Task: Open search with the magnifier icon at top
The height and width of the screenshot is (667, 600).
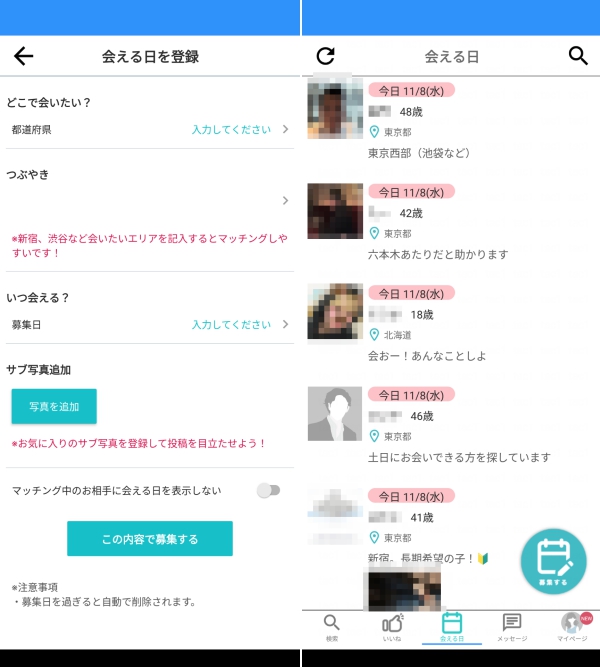Action: 578,56
